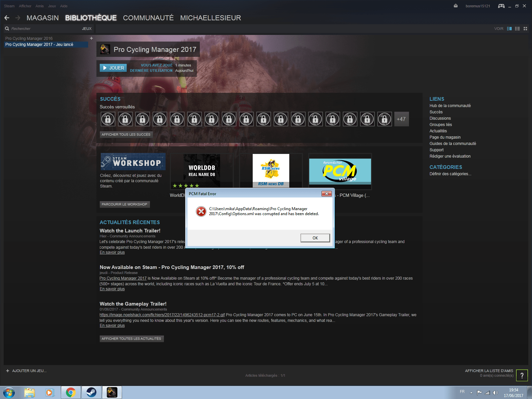
Task: Go to the COMMUNAUTÉ tab
Action: coord(148,18)
